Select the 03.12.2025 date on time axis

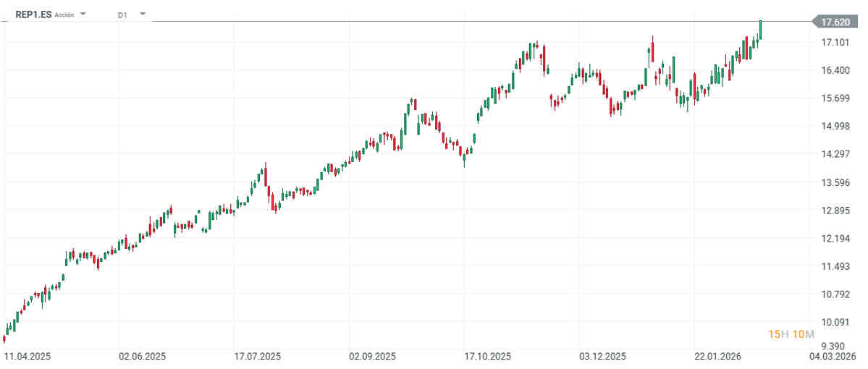point(602,356)
